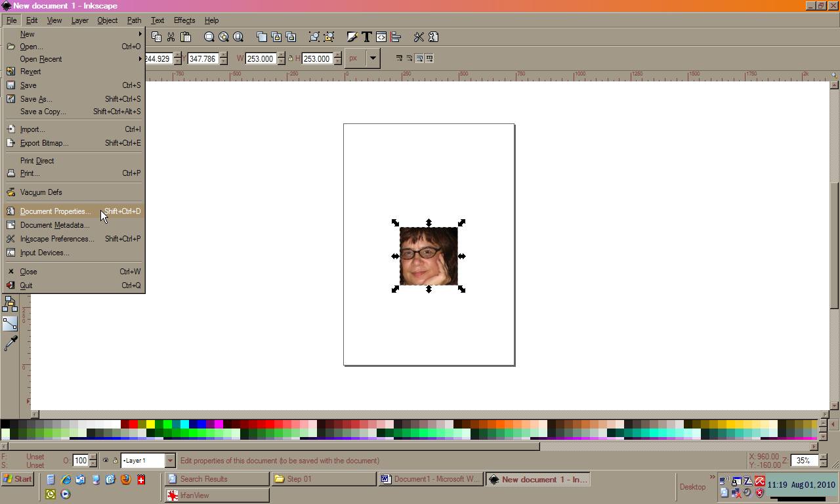
Task: Toggle transform patterns affect option
Action: [429, 58]
